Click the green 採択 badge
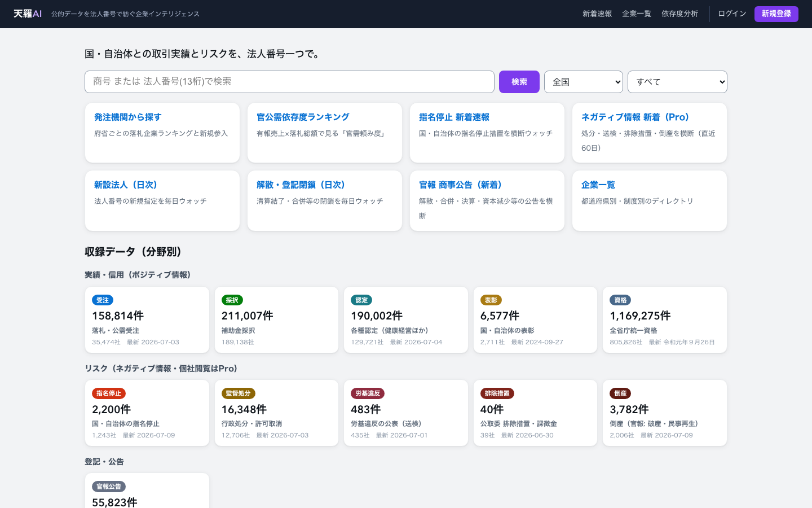Screen dimensions: 812x508 [x=232, y=300]
